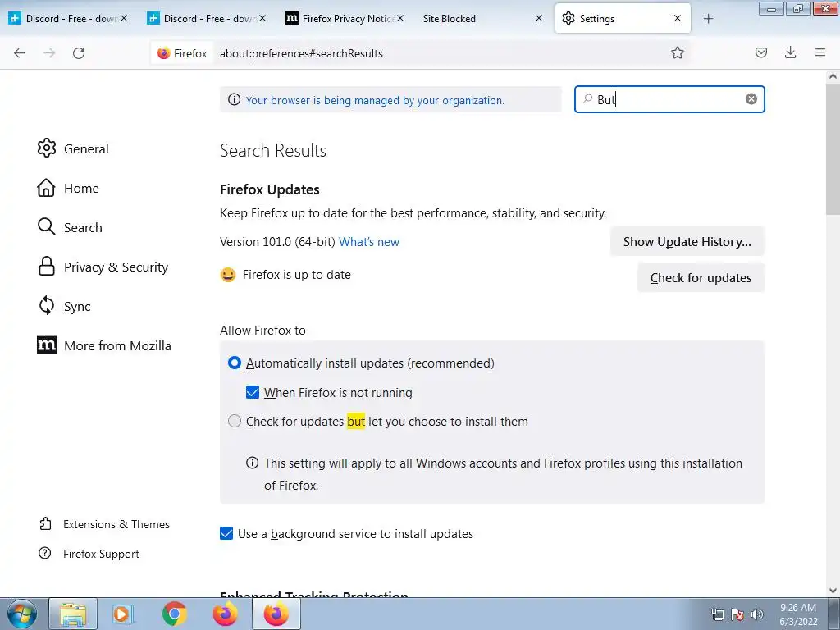
Task: Open the Downloads panel icon
Action: (x=790, y=52)
